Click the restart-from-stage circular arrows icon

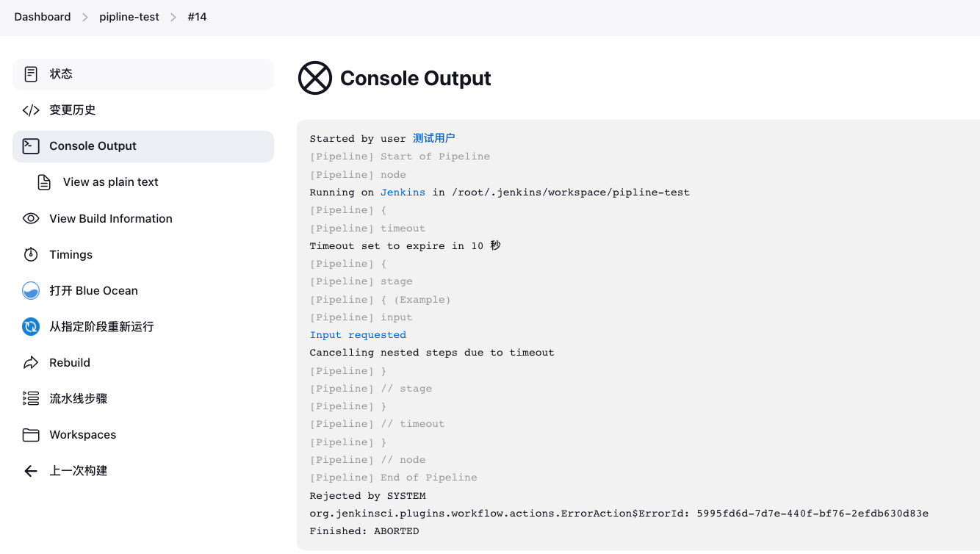pyautogui.click(x=31, y=326)
